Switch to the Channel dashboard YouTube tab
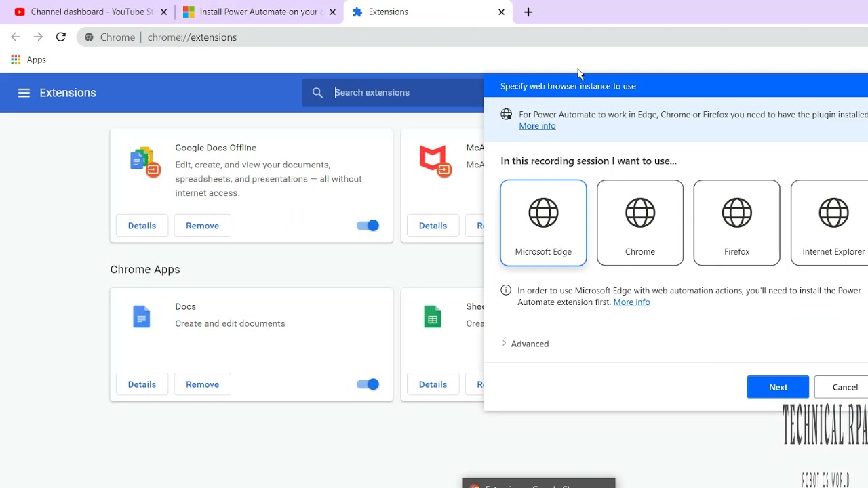Image resolution: width=868 pixels, height=488 pixels. click(91, 12)
